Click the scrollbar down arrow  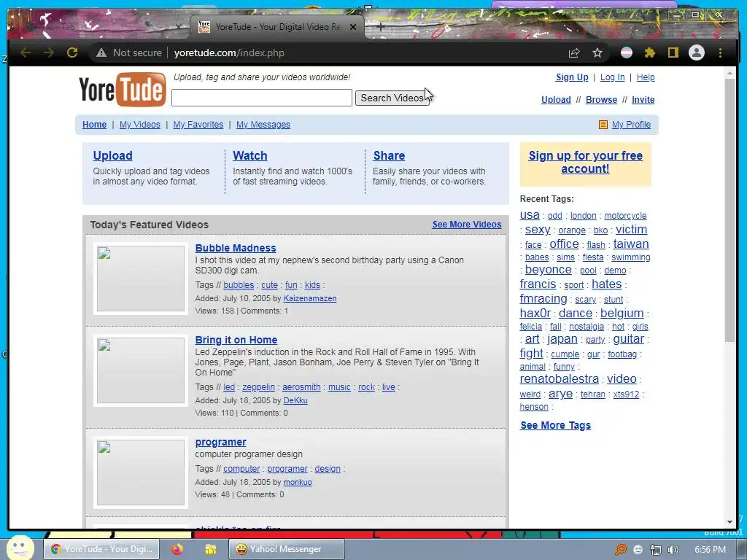click(729, 522)
